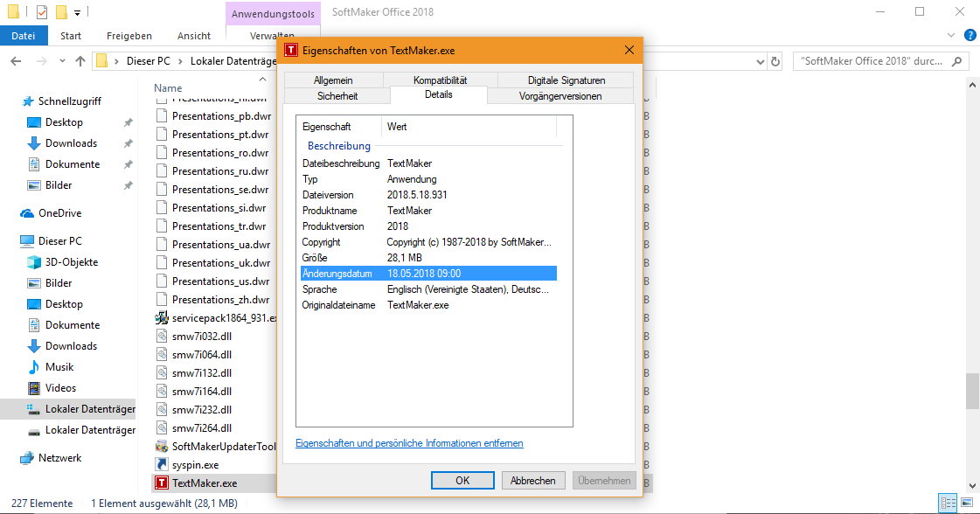Click the Abbrechen button
This screenshot has width=980, height=514.
(x=533, y=480)
